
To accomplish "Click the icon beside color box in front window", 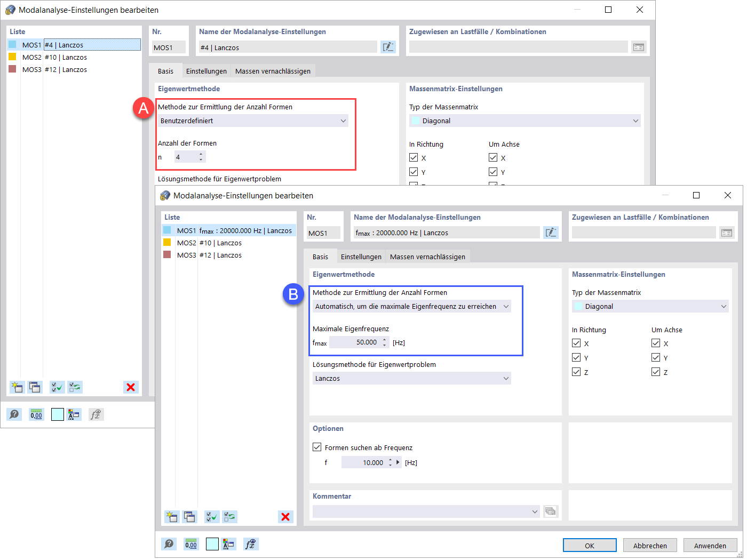I will click(228, 544).
